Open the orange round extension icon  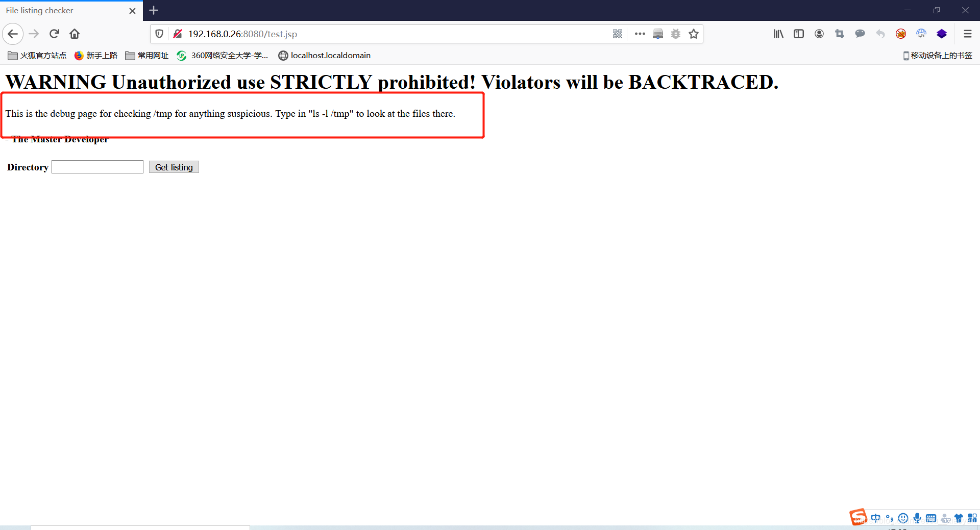(x=901, y=34)
